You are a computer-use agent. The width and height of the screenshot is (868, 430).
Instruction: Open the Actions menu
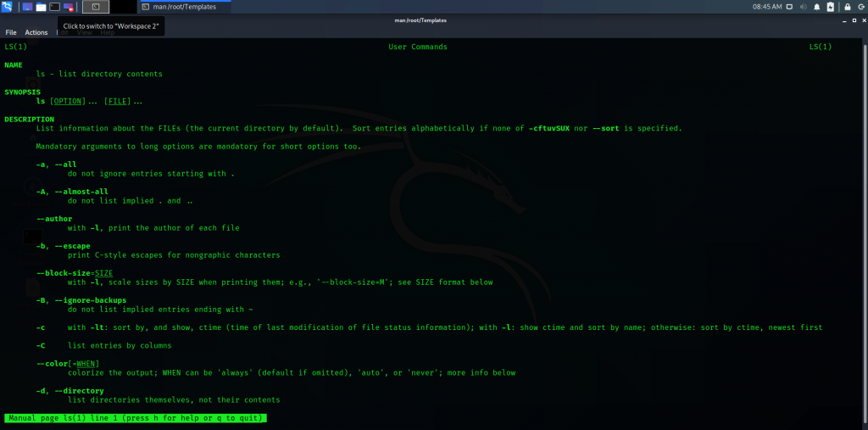[36, 32]
